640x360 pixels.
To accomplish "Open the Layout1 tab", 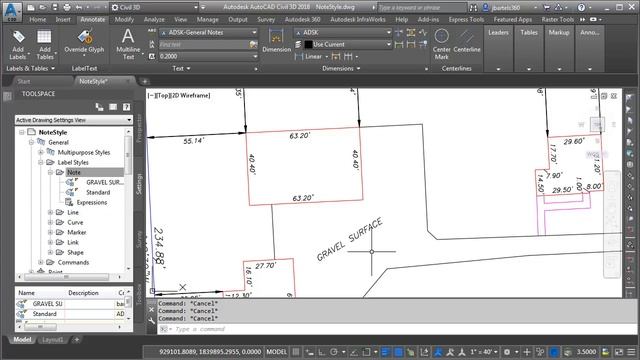I will 53,340.
